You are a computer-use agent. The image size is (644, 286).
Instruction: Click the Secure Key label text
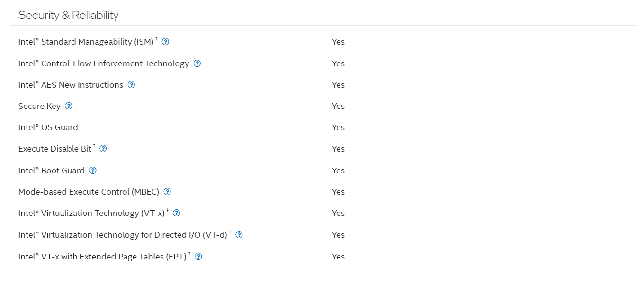[39, 106]
